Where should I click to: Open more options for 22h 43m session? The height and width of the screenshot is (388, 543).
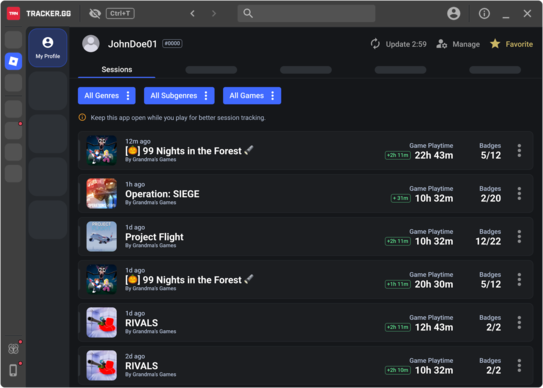click(x=519, y=151)
